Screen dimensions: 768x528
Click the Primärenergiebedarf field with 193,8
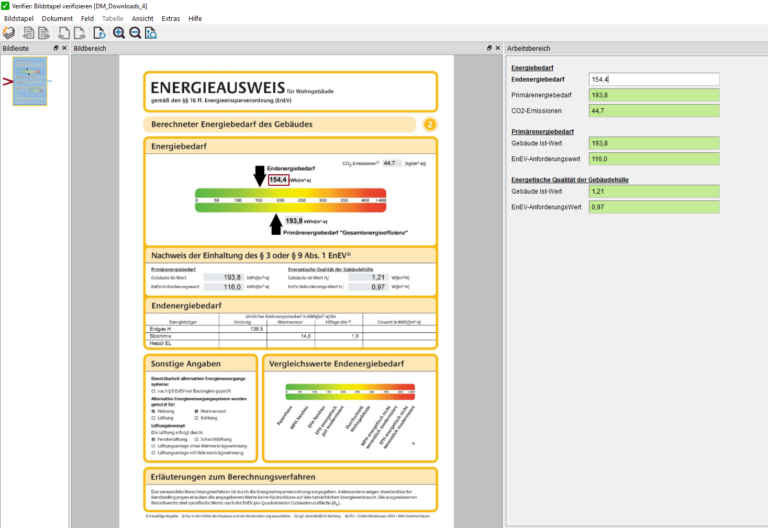point(654,95)
